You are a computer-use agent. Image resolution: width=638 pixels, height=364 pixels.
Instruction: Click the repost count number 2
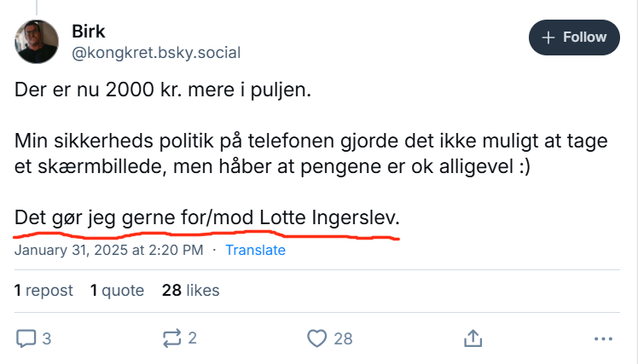pos(193,338)
